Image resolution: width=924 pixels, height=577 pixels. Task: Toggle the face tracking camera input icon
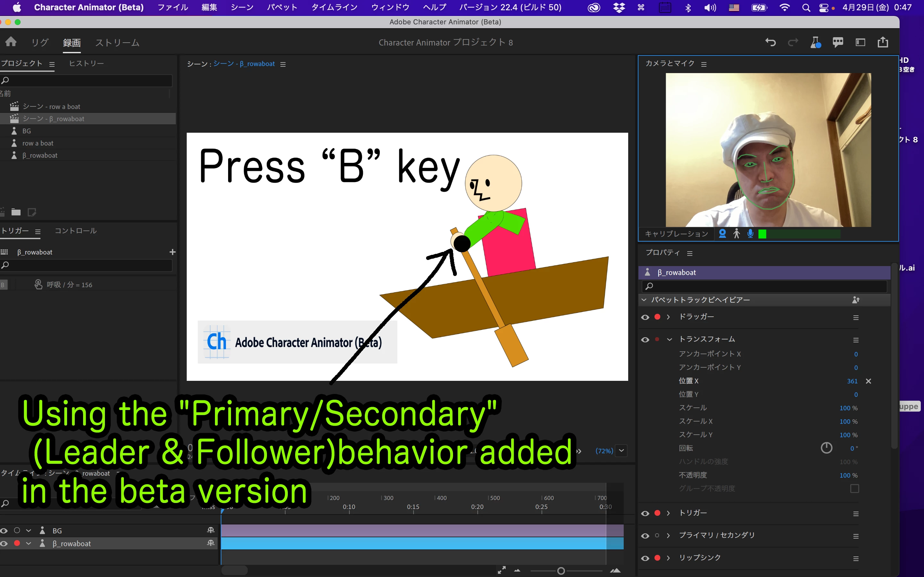coord(722,234)
